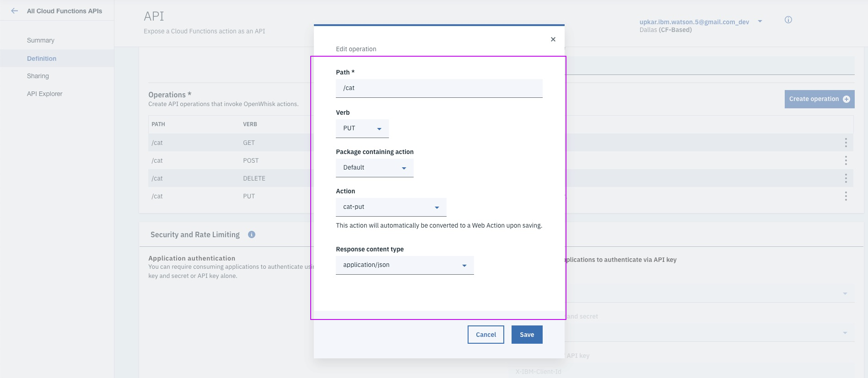The height and width of the screenshot is (378, 868).
Task: Click the PATH column header
Action: click(158, 124)
